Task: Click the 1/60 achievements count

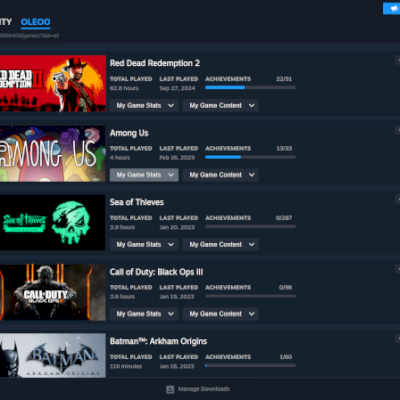Action: point(286,357)
